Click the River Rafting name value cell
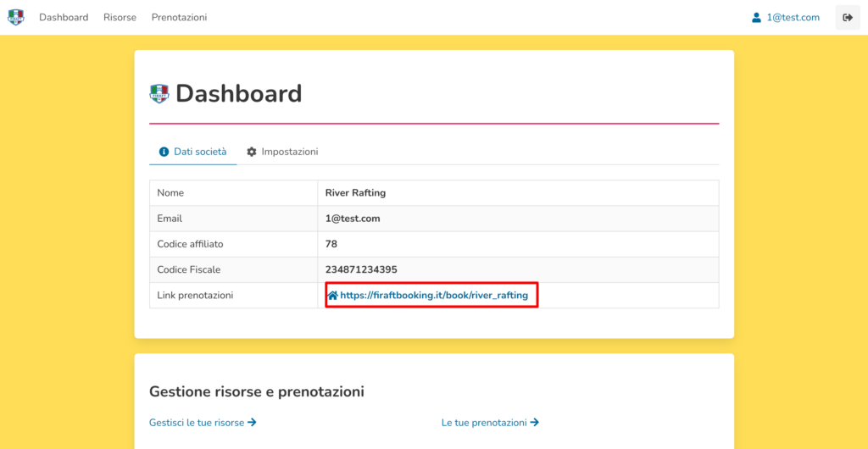This screenshot has height=449, width=868. [x=355, y=193]
